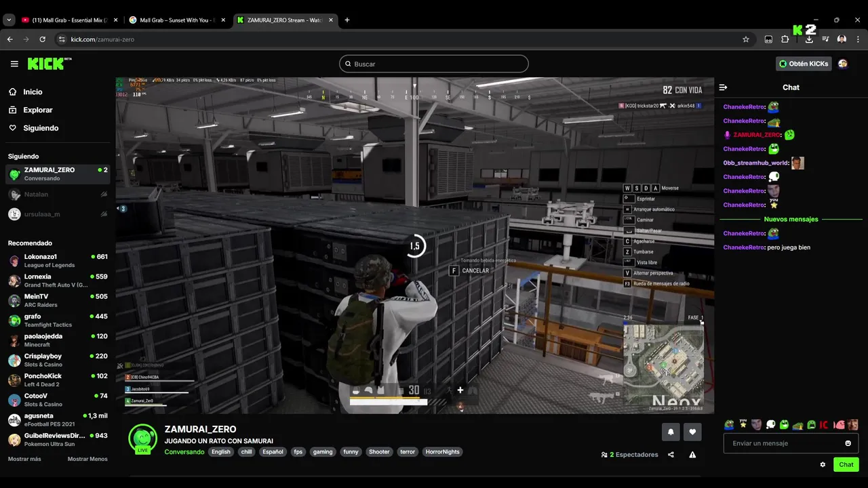
Task: Open the Kick hamburger sidebar menu
Action: 14,64
